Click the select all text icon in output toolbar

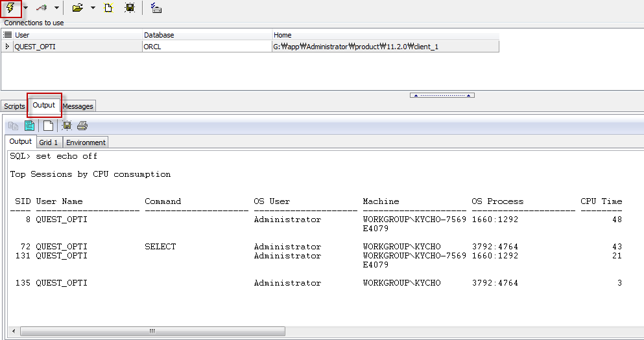(30, 126)
